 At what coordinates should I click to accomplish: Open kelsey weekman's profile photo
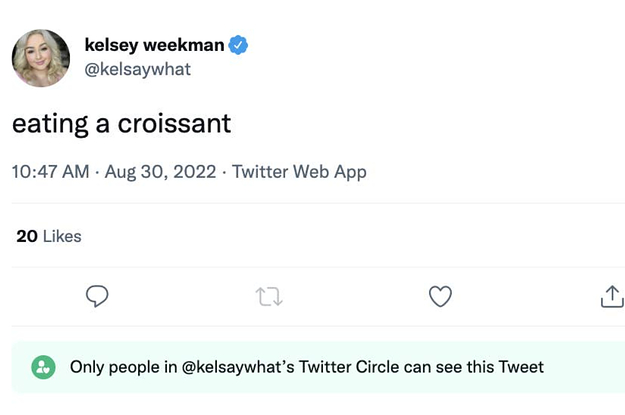tap(41, 57)
